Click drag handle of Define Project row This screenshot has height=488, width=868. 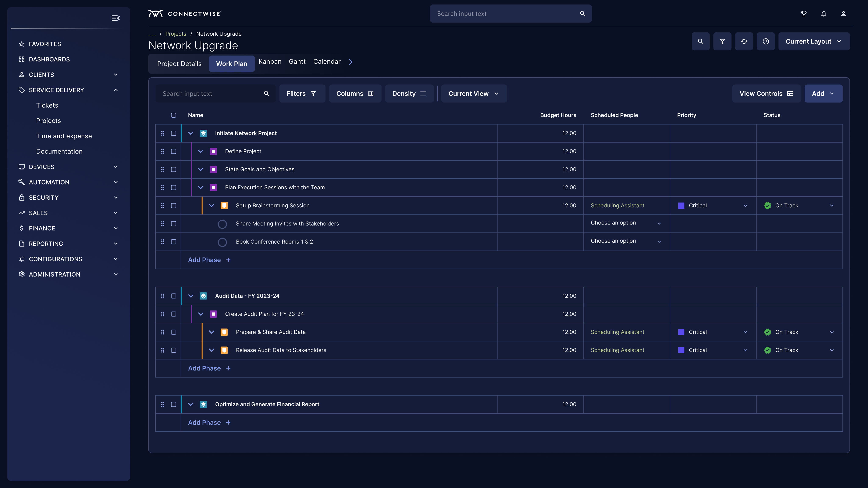[163, 152]
